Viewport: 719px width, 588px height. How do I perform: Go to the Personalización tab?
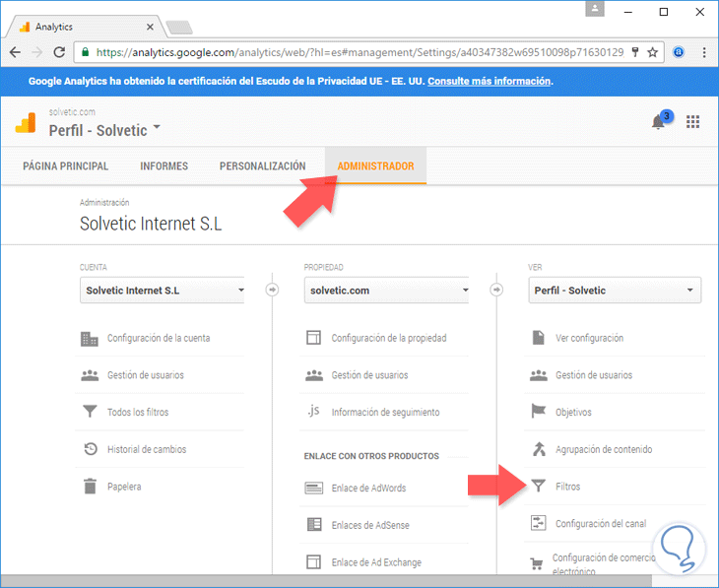pos(262,166)
